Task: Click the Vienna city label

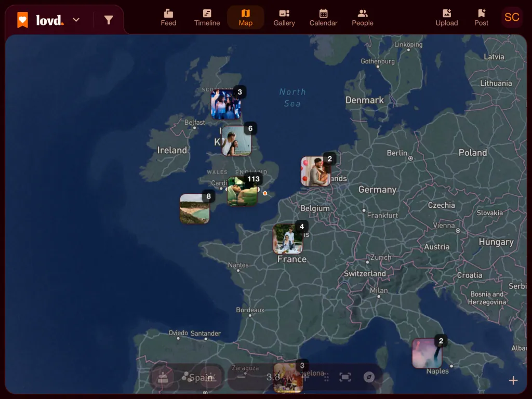Action: pyautogui.click(x=444, y=225)
